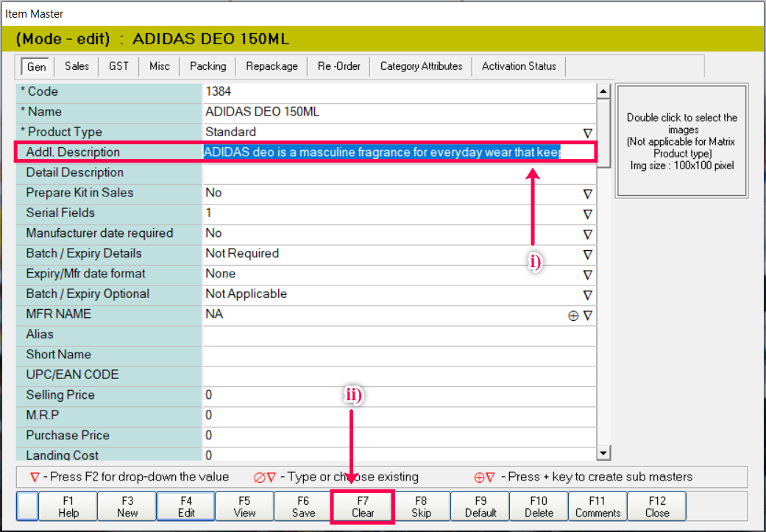This screenshot has height=532, width=766.
Task: Click the F5 View button
Action: [x=244, y=506]
